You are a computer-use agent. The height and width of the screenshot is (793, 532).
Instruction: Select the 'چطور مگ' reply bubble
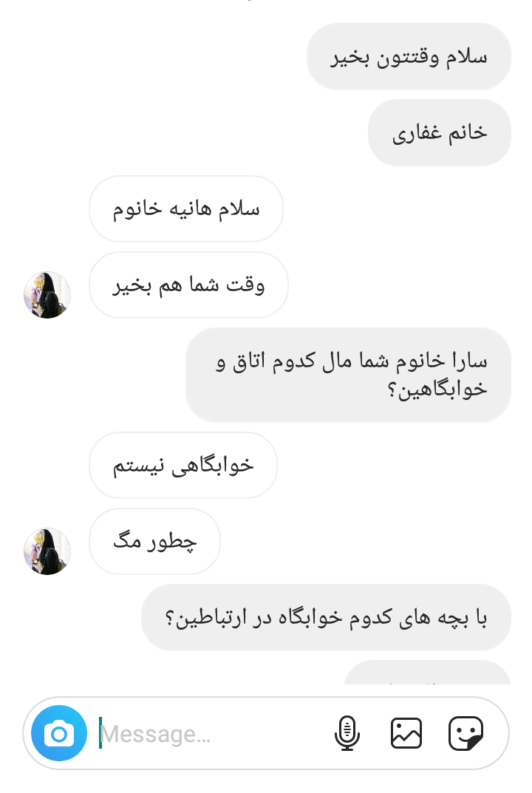[x=154, y=541]
